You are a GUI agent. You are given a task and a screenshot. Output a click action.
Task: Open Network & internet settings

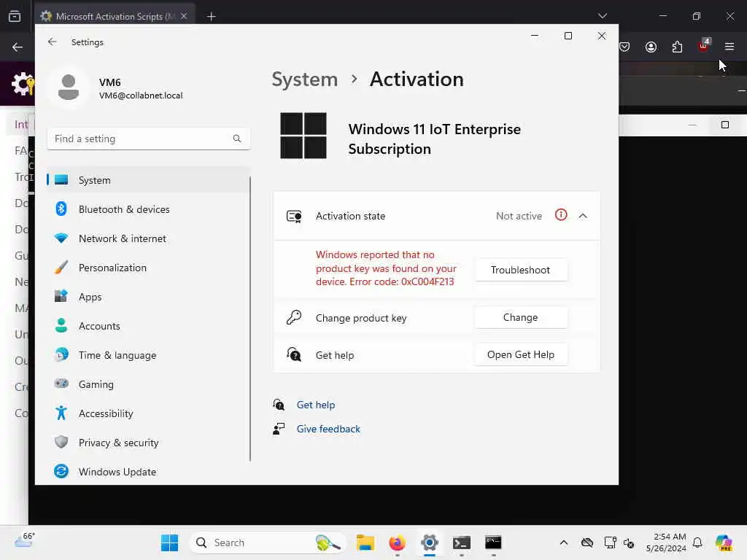click(148, 238)
